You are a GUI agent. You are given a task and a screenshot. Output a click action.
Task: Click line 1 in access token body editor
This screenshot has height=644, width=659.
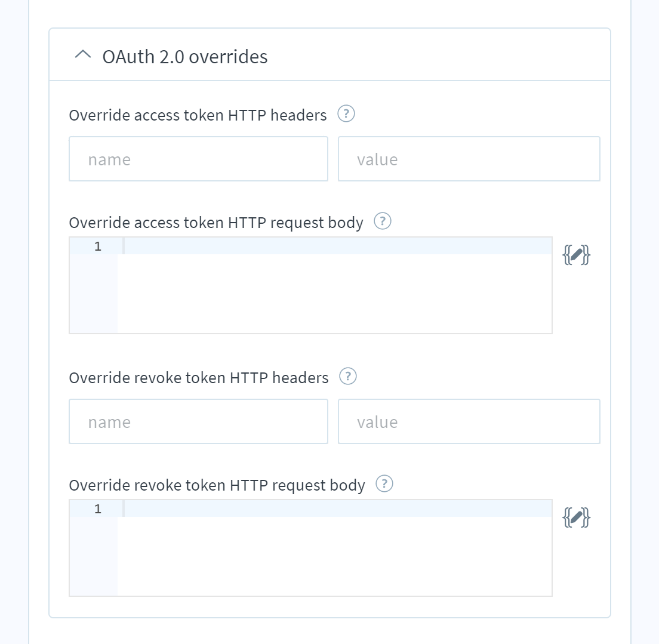click(337, 246)
